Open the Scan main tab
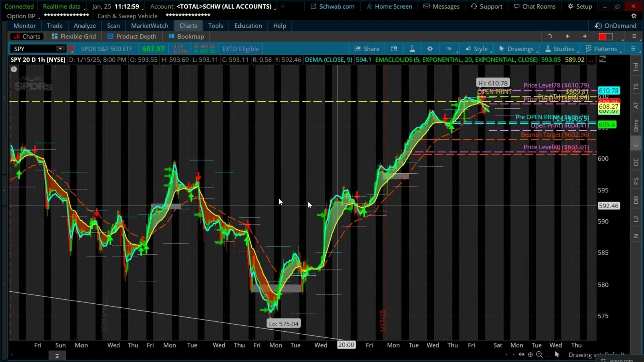The width and height of the screenshot is (644, 362). [113, 26]
